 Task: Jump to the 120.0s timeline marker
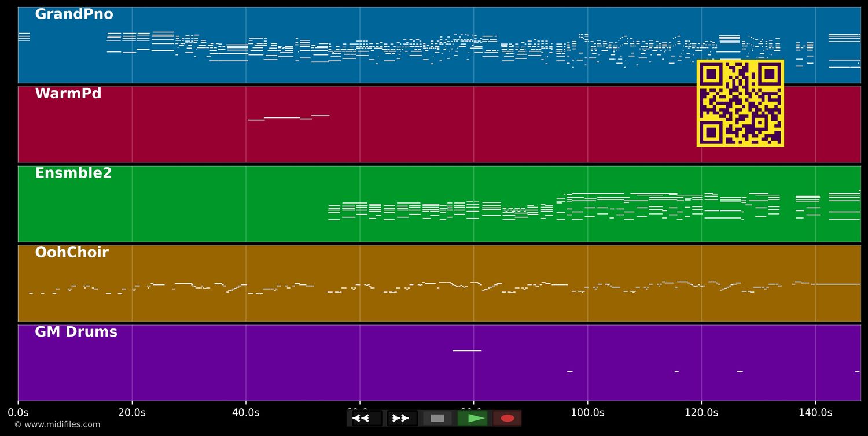coord(701,413)
